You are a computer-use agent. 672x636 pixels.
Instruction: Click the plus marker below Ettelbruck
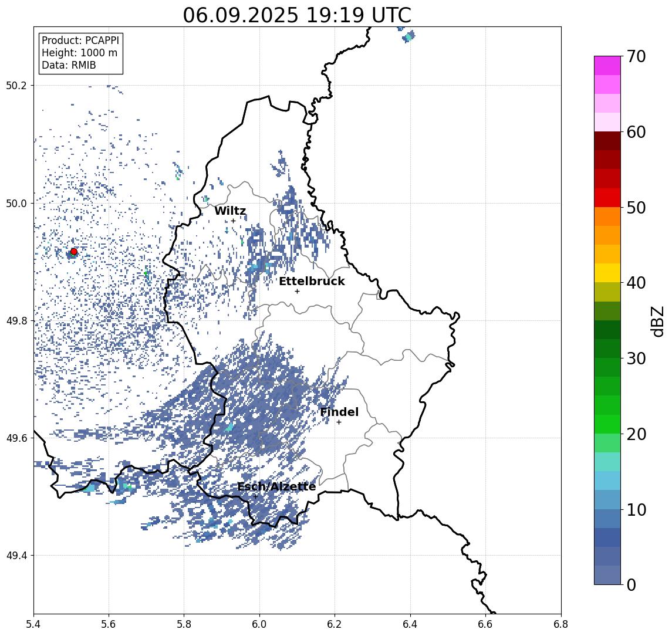297,292
